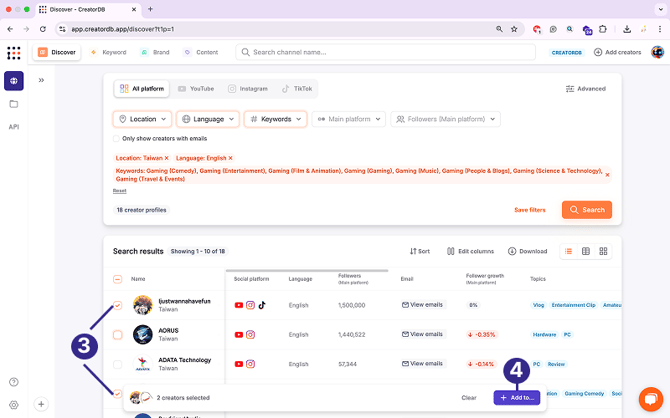Click the CreatorDB grid logo in the sidebar
Image resolution: width=670 pixels, height=418 pixels.
pos(14,53)
